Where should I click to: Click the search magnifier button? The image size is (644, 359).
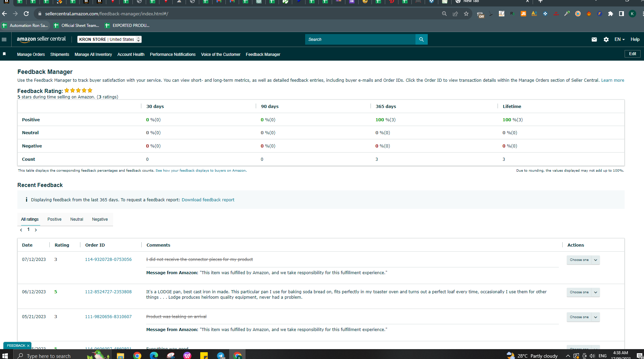tap(421, 40)
